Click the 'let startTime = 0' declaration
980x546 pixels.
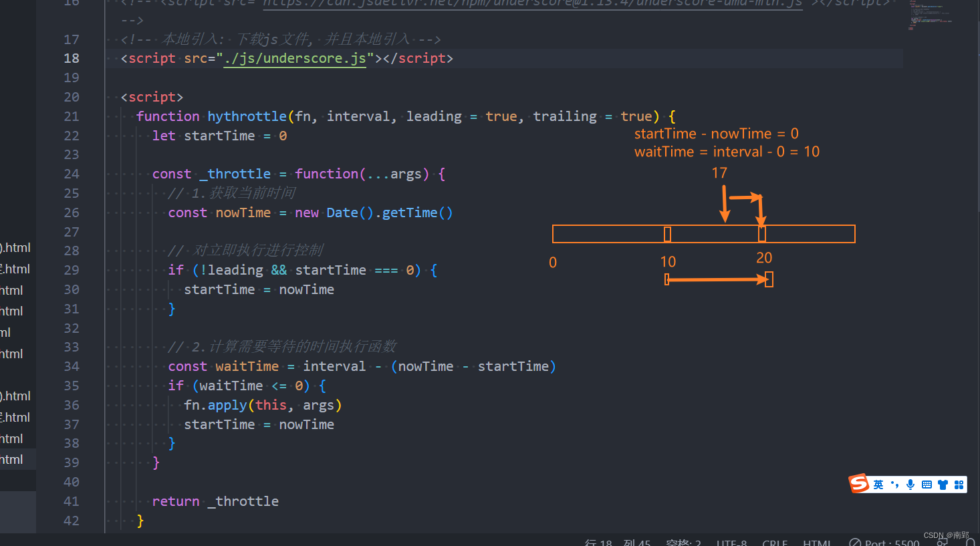click(219, 136)
